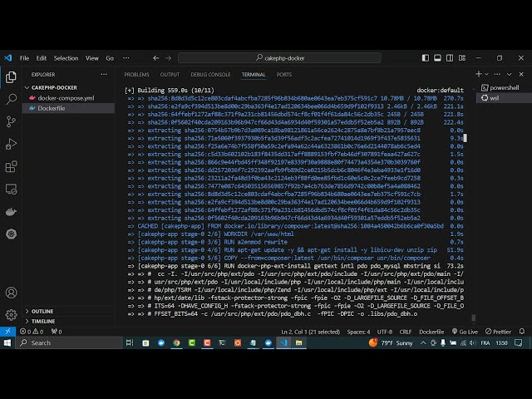
Task: Open the Accounts menu icon
Action: tap(11, 293)
